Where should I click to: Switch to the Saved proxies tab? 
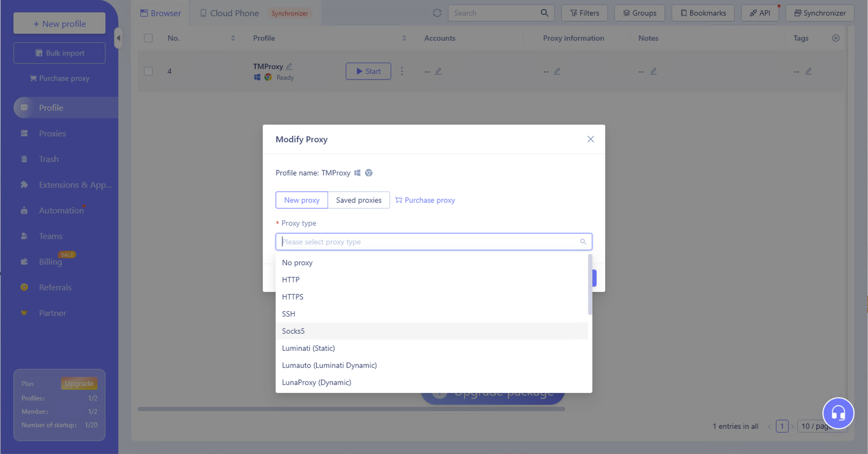tap(359, 200)
